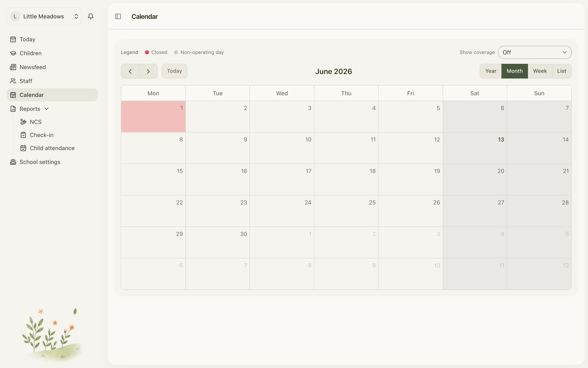Click the Little Meadows avatar letter L
Screen dimensions: 588x368
15,16
